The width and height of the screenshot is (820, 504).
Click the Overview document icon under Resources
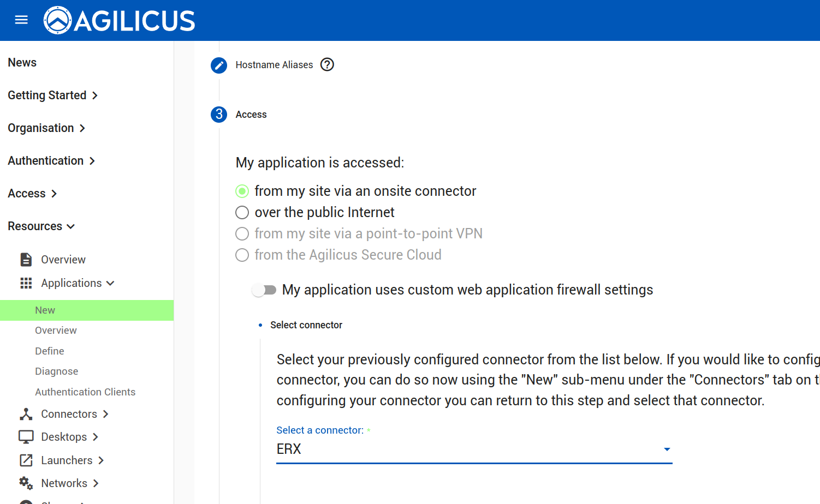tap(26, 260)
